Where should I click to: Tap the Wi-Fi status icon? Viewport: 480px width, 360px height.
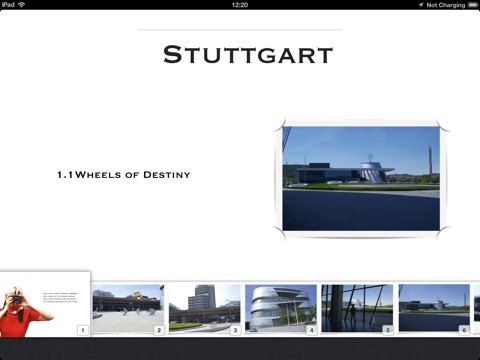click(21, 5)
